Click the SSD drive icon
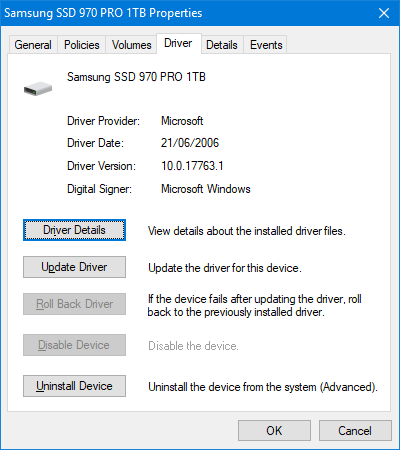 coord(38,89)
